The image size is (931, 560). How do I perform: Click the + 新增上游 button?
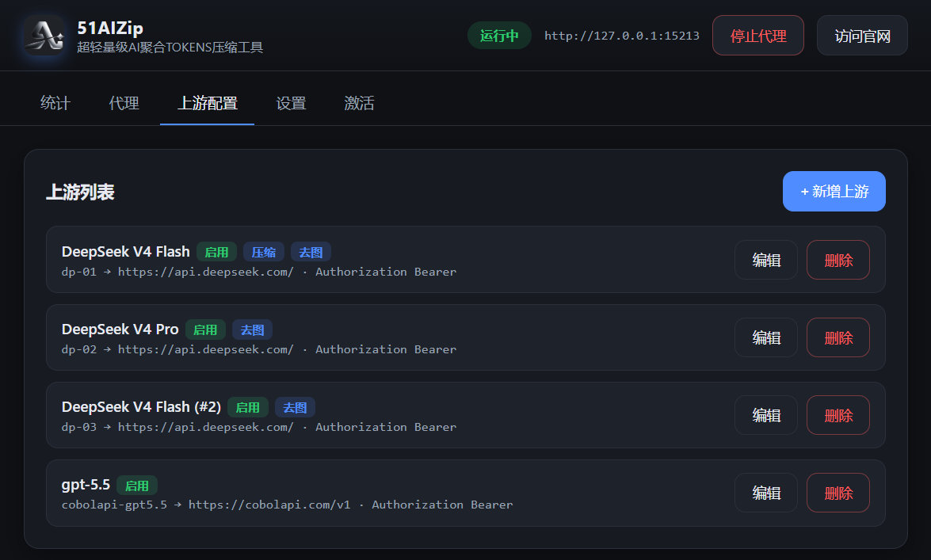tap(834, 191)
